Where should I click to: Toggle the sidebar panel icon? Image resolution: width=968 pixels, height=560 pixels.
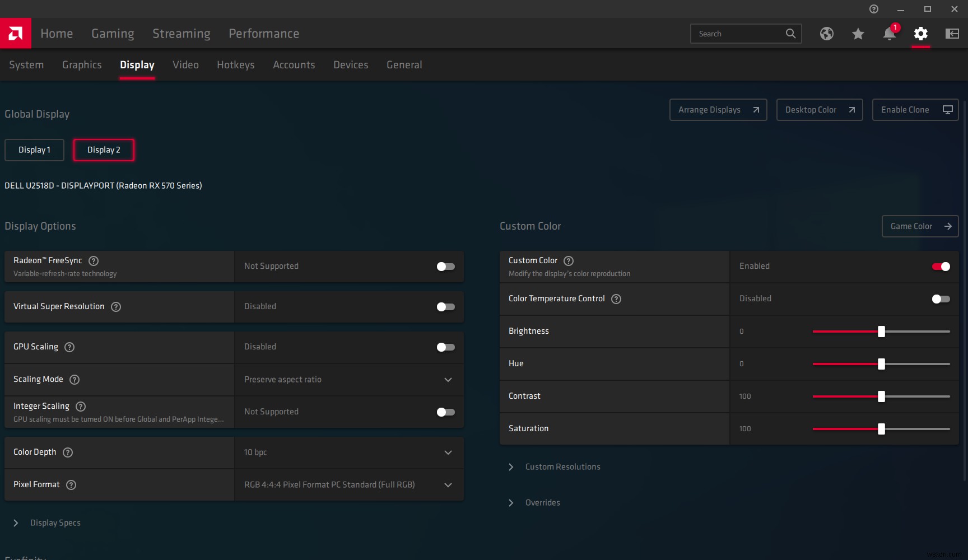coord(952,34)
